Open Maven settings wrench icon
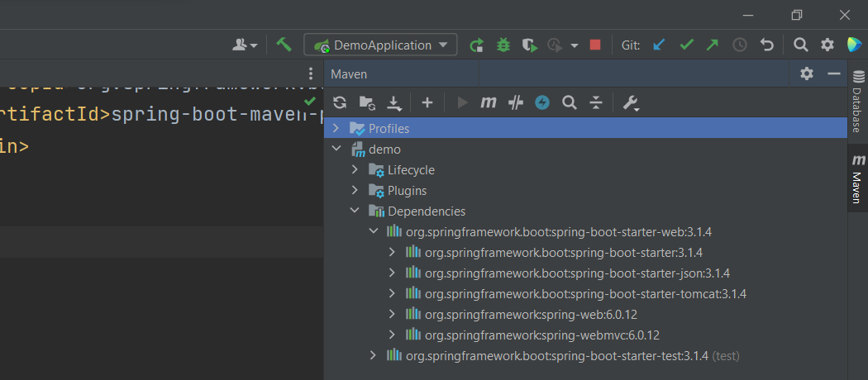Screen dimensions: 868x380 point(631,103)
